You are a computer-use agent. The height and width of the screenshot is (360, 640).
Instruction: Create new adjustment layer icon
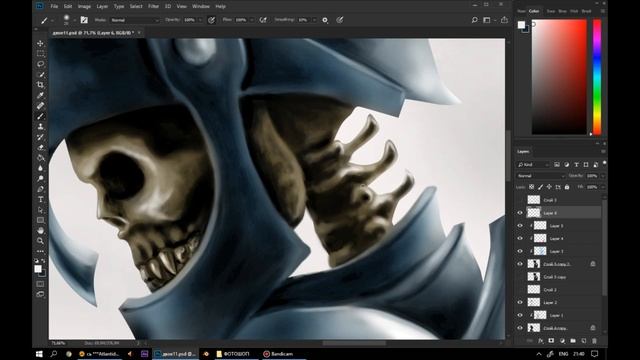click(562, 340)
